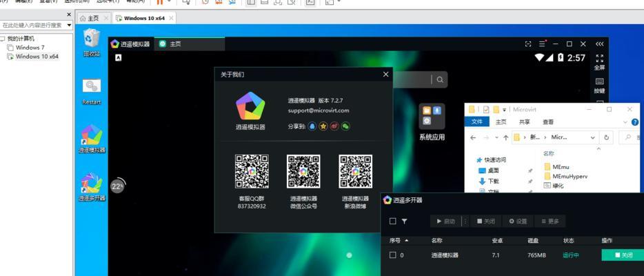Select 我的计算机 in VMware library tree
The height and width of the screenshot is (276, 644).
tap(18, 39)
